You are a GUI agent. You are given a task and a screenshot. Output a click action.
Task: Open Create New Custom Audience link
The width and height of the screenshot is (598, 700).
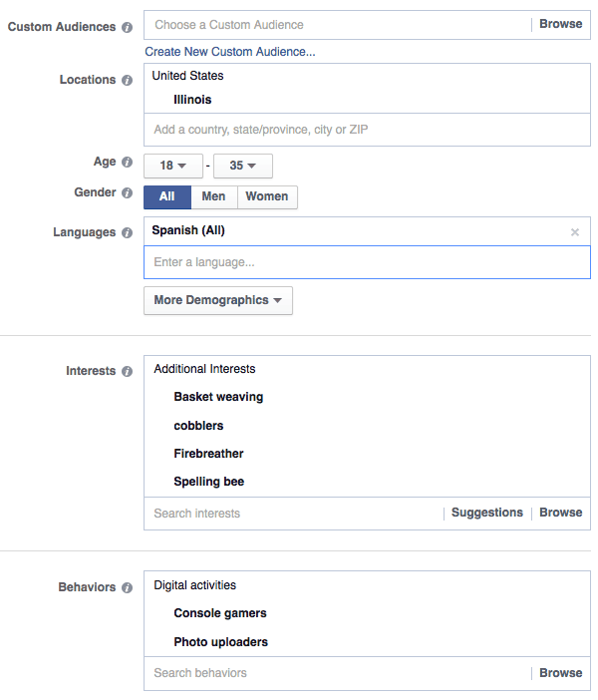click(230, 52)
